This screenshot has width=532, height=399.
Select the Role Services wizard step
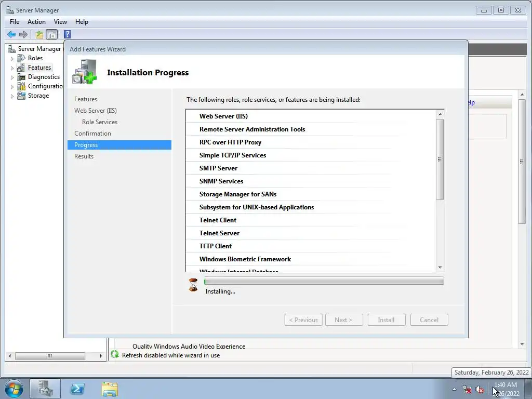(100, 122)
